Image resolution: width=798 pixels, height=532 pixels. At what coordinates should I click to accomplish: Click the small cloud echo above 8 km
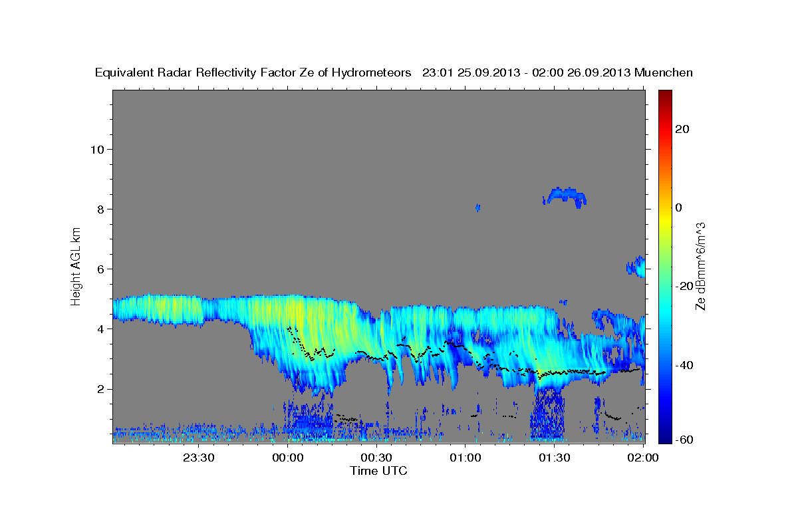[565, 196]
